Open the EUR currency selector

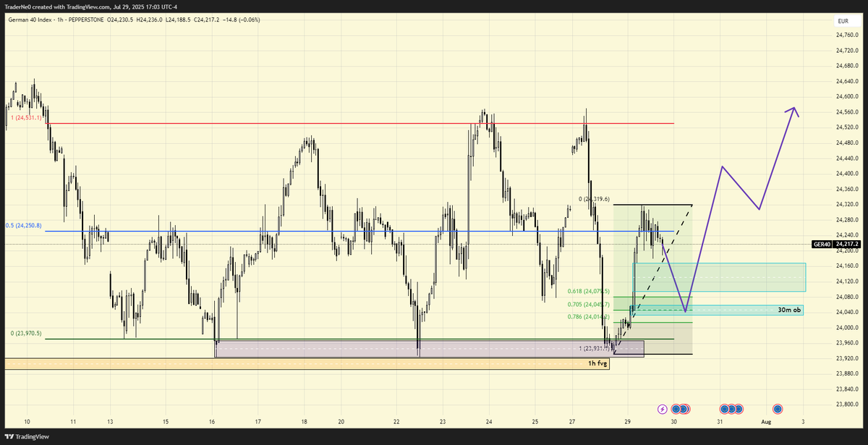tap(843, 20)
